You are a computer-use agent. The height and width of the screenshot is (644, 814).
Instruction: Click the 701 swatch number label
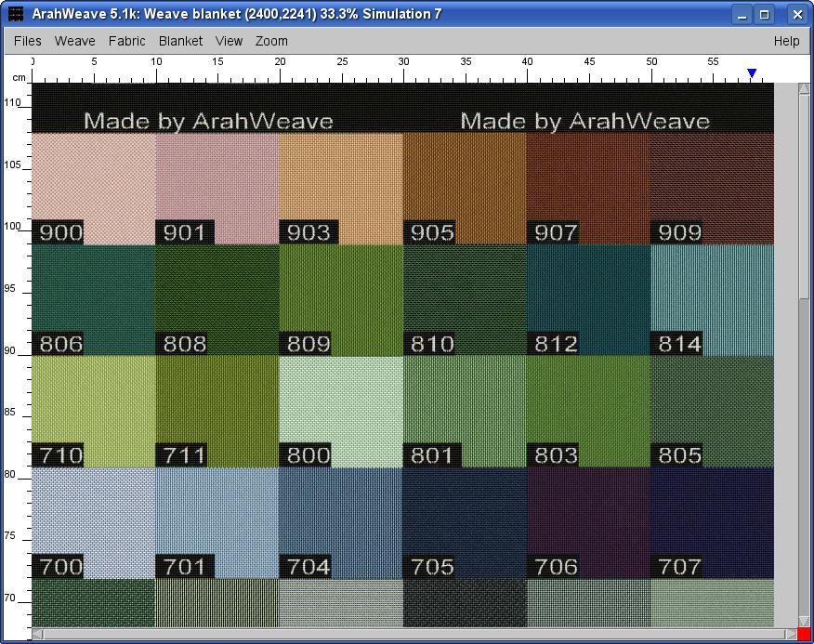[184, 567]
